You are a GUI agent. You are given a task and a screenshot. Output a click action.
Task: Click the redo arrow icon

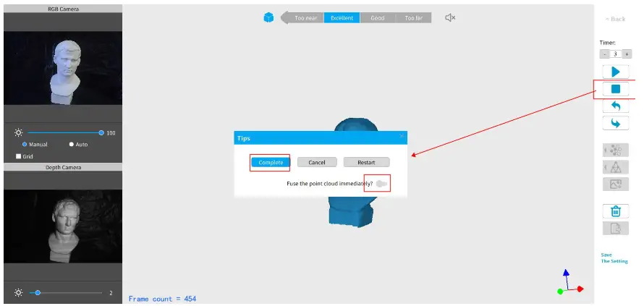click(x=615, y=123)
